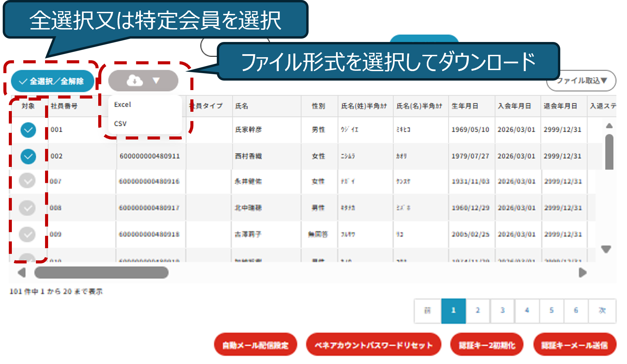This screenshot has width=627, height=364.
Task: Select the checkbox for employee 008
Action: pyautogui.click(x=27, y=208)
